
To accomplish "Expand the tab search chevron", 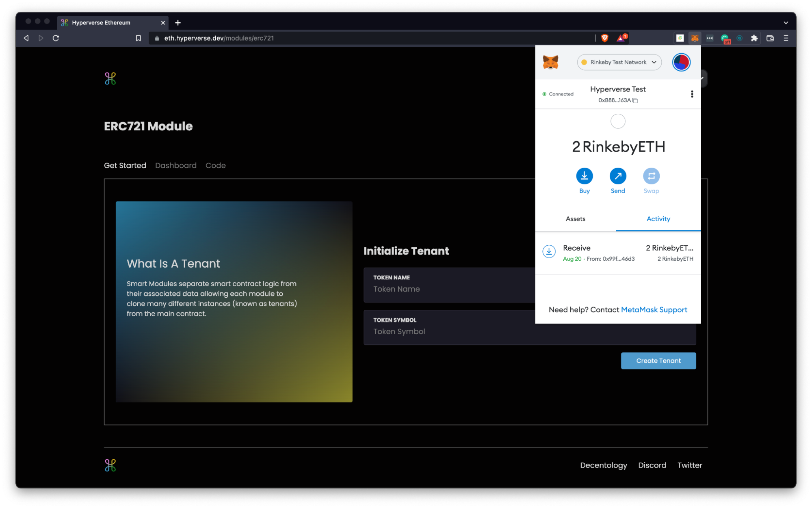I will [786, 23].
